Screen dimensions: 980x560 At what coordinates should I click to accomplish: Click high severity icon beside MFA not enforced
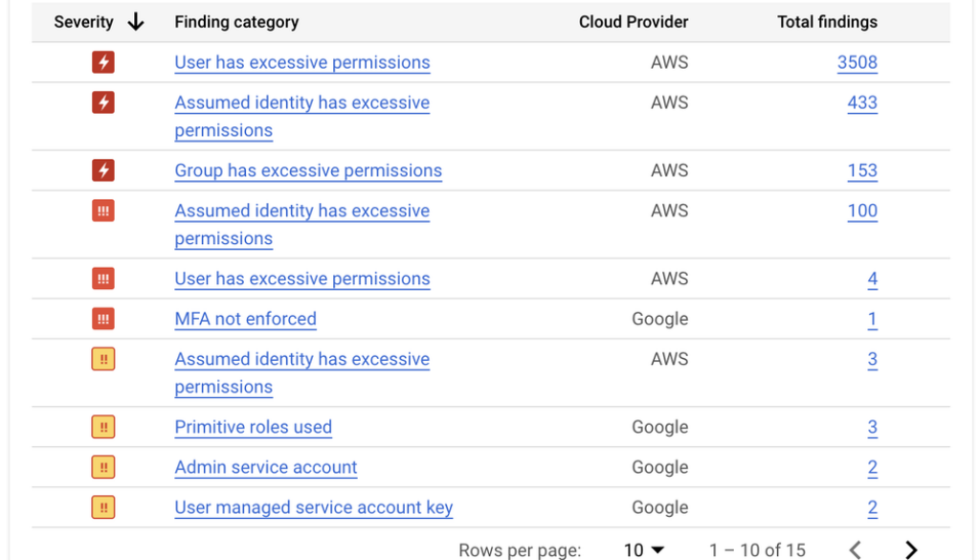pyautogui.click(x=103, y=319)
